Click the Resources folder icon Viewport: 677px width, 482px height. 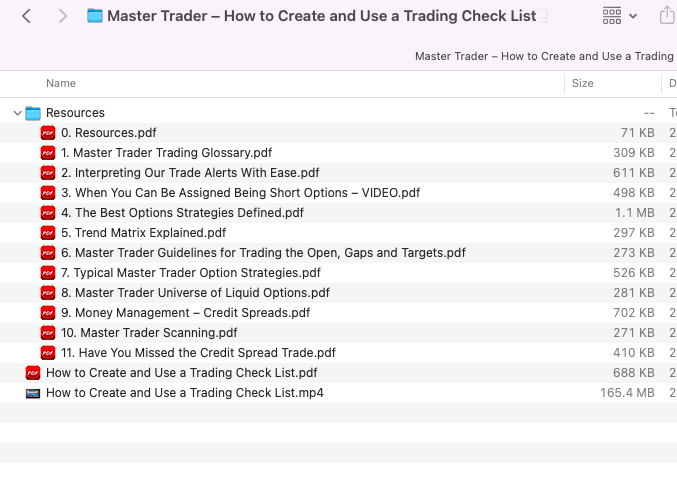pos(33,113)
